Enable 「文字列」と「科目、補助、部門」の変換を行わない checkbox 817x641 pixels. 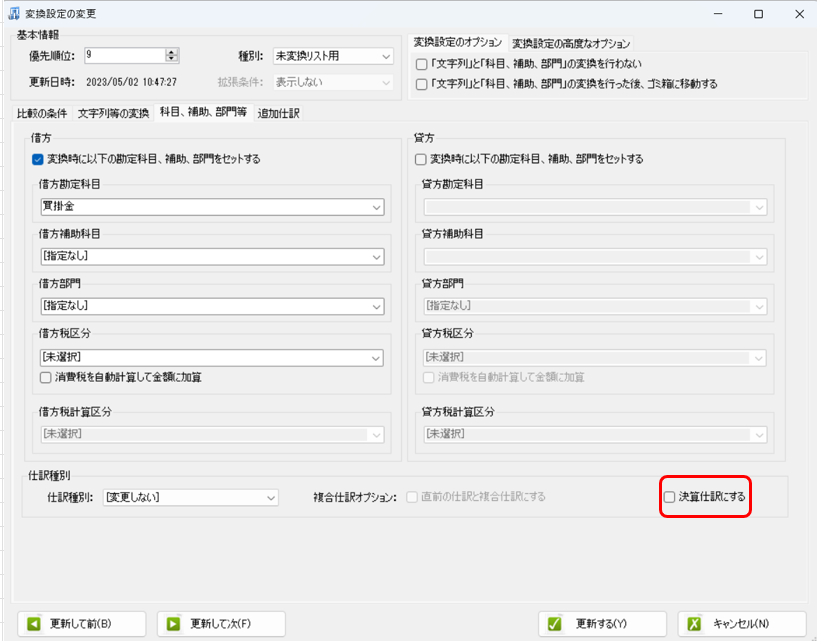422,64
